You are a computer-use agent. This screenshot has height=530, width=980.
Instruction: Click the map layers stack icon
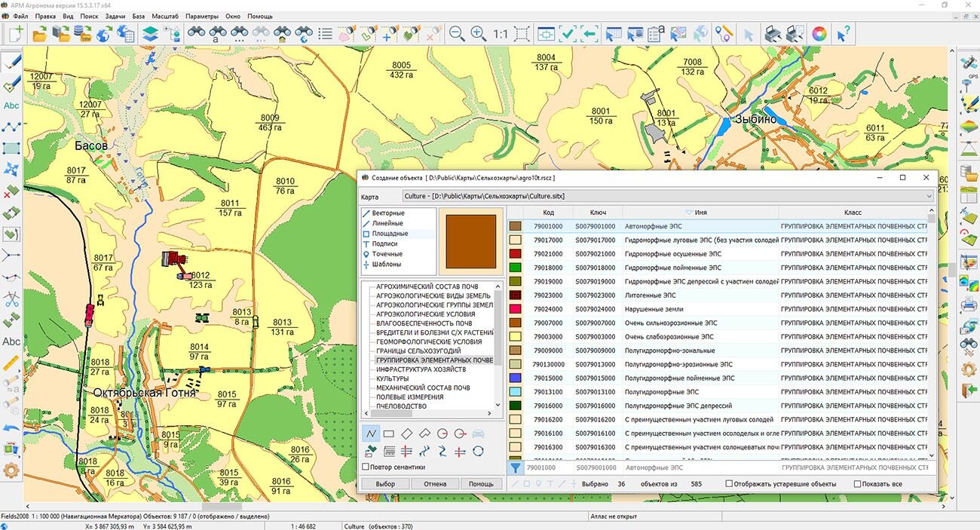click(150, 34)
